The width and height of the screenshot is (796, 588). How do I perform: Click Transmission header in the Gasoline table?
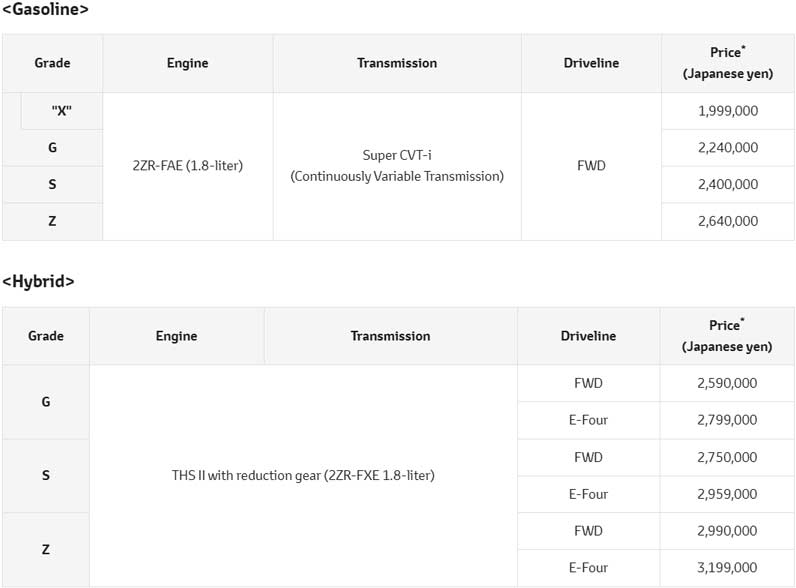click(x=397, y=63)
